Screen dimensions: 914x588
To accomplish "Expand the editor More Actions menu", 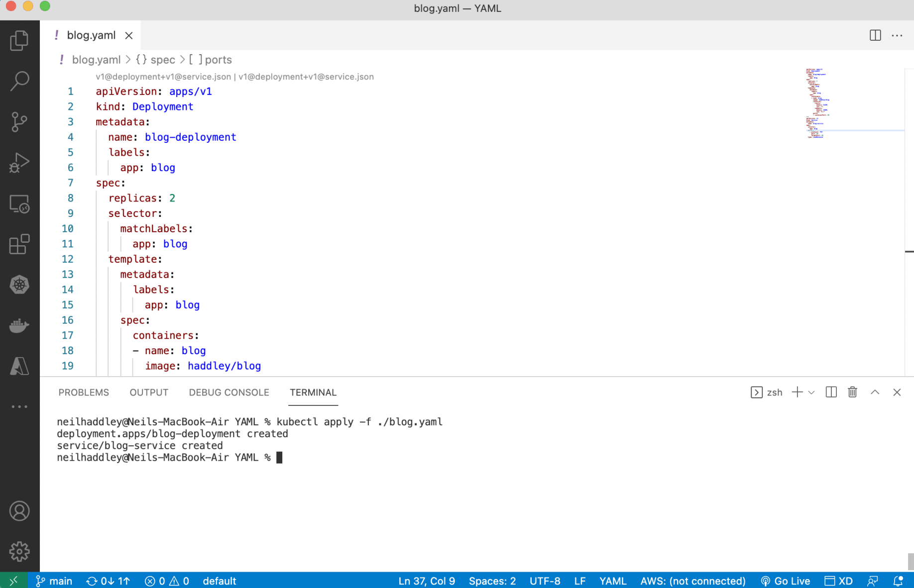I will coord(897,35).
